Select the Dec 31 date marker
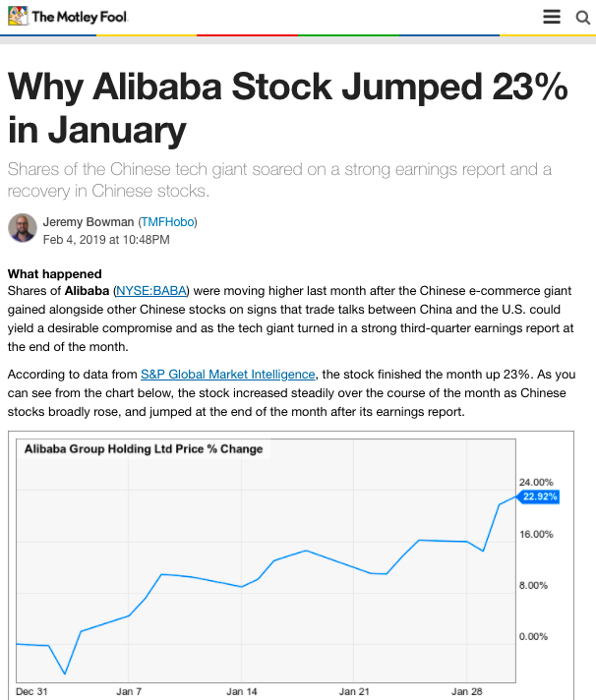596x700 pixels. [31, 691]
